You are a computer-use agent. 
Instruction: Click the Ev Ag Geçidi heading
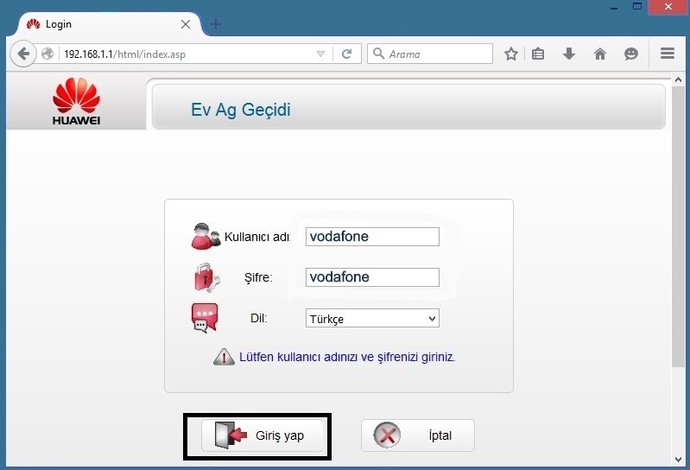pyautogui.click(x=241, y=110)
